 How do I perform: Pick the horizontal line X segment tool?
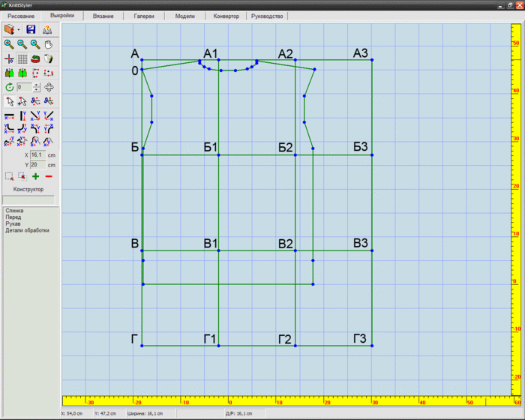pos(9,116)
